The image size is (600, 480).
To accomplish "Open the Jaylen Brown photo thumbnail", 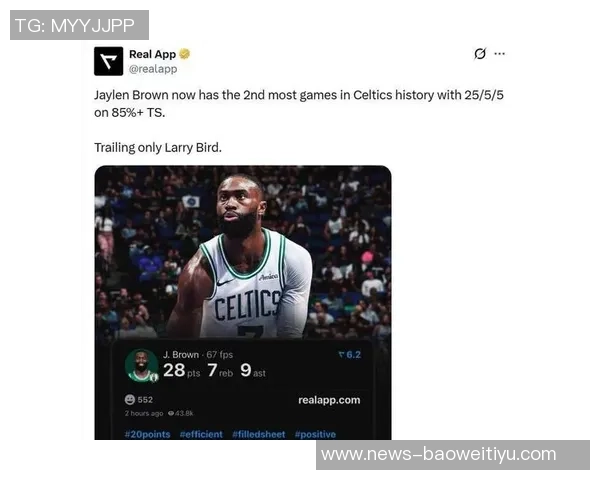I will pos(243,302).
